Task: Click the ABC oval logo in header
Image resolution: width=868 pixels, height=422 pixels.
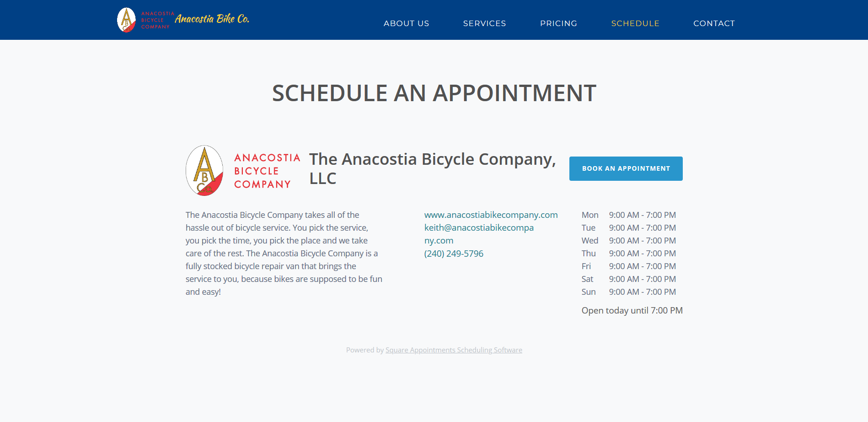Action: click(127, 20)
